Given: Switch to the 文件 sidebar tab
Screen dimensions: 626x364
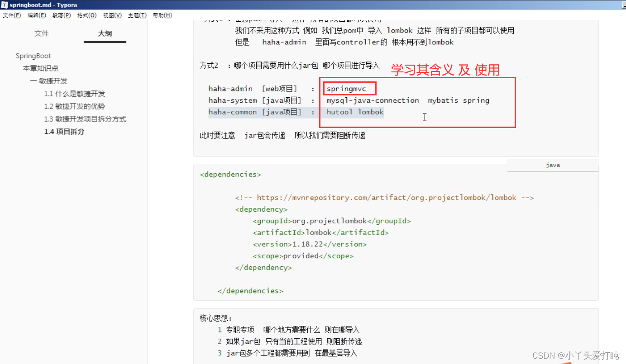Looking at the screenshot, I should (x=42, y=33).
